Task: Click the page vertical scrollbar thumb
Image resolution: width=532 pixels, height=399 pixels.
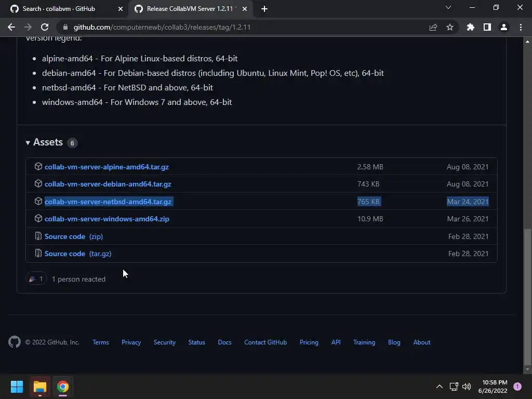Action: (527, 297)
